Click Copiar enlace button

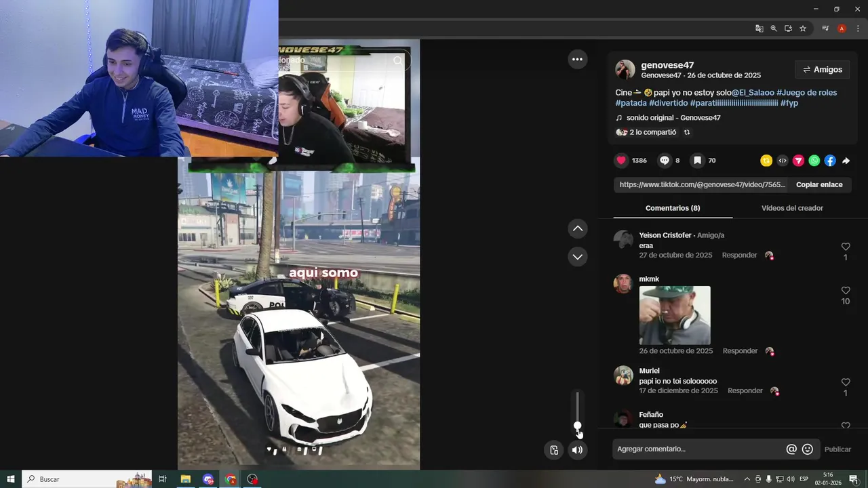point(819,184)
